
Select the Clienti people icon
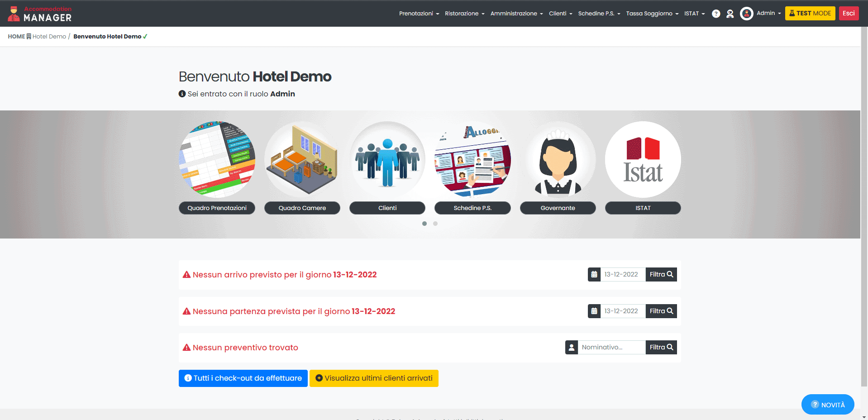pos(387,159)
